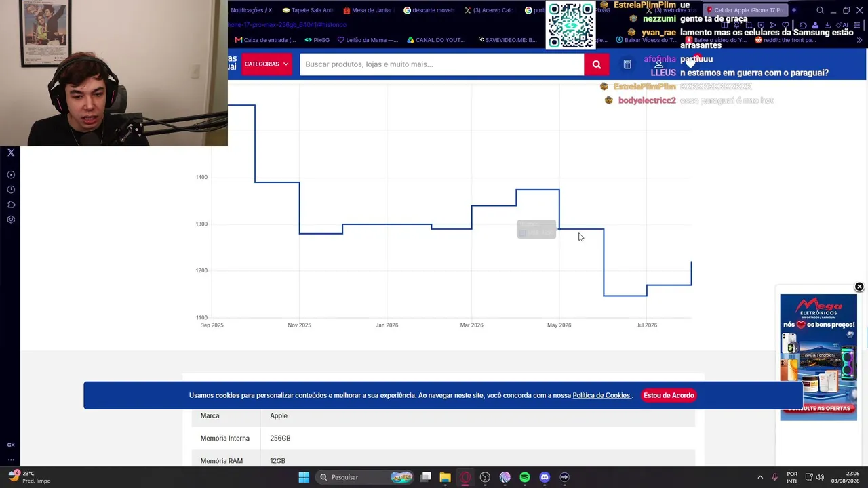The image size is (868, 488).
Task: Click the 12GB Memória RAM value
Action: [277, 461]
